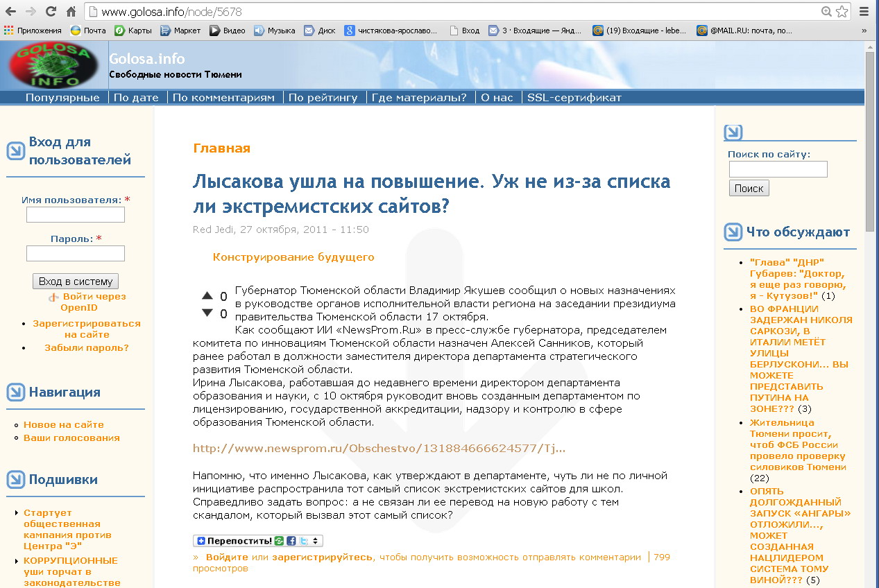Share via the Facebook icon
Screen dimensions: 879x588
(x=291, y=541)
